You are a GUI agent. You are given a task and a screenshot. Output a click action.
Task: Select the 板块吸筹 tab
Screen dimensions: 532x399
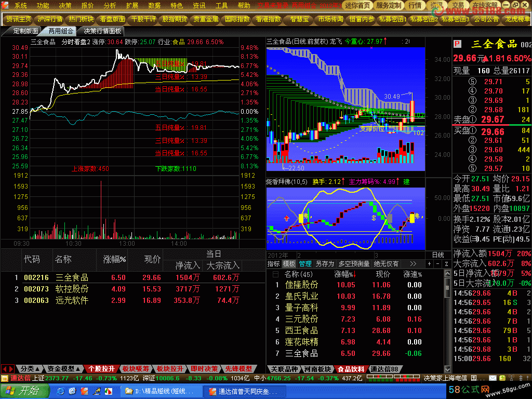tap(136, 369)
